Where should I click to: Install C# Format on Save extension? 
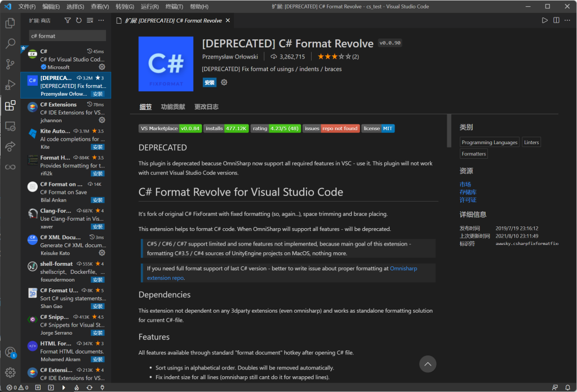click(98, 200)
